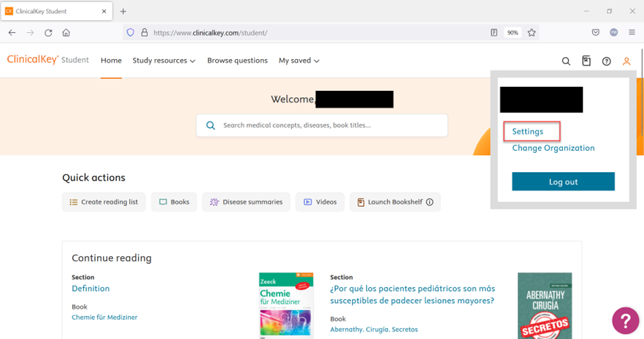Click the browser reload icon
Screen dimensions: 644x339
point(48,32)
